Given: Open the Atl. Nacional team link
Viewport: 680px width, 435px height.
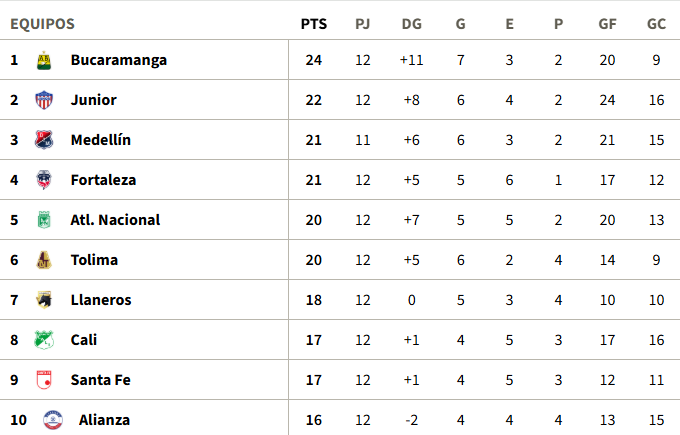Looking at the screenshot, I should tap(115, 220).
